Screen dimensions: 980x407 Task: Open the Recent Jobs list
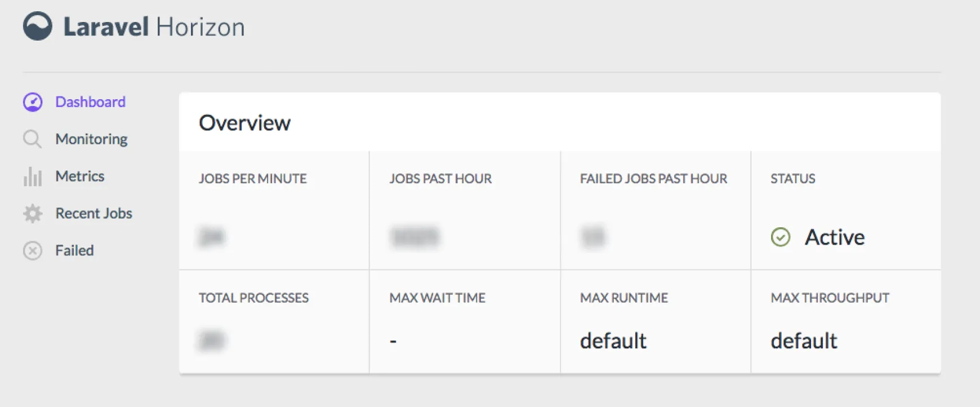coord(94,213)
